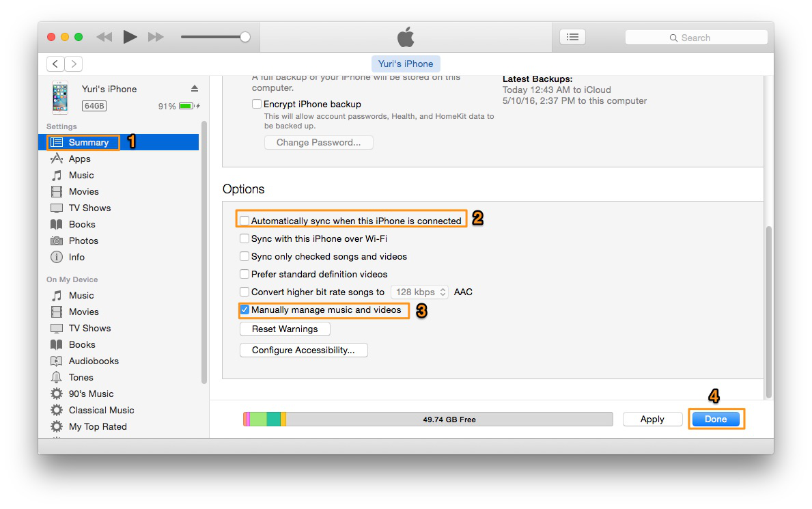The width and height of the screenshot is (812, 509).
Task: Click the play button
Action: coord(130,37)
